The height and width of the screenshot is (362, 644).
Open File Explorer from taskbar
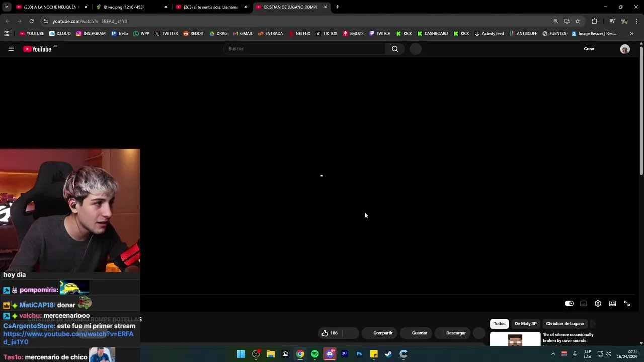[x=271, y=354]
